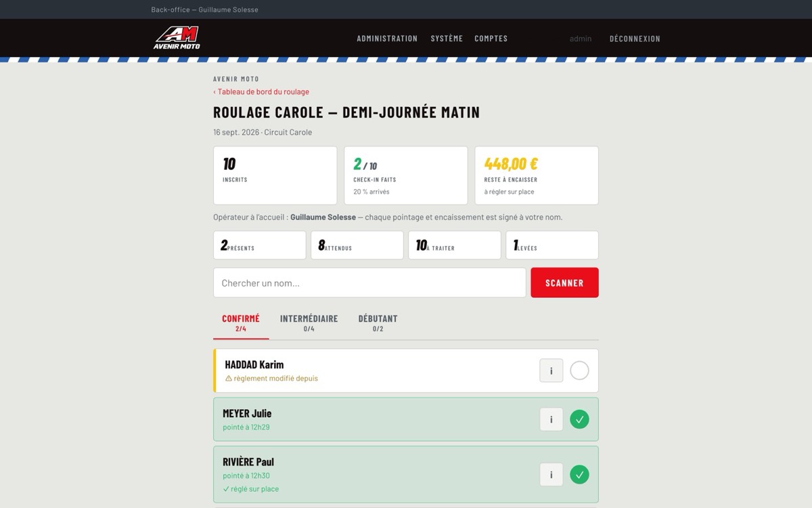Open the Système menu
Screen dimensions: 812x508
447,39
